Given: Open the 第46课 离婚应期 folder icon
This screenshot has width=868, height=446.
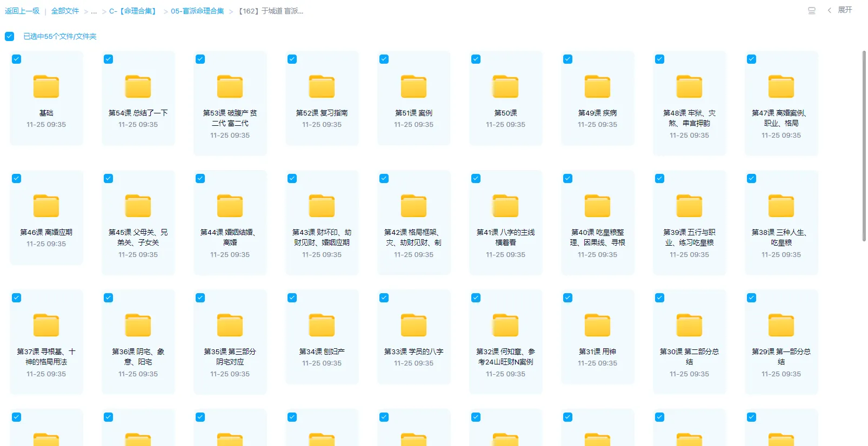Looking at the screenshot, I should 46,206.
